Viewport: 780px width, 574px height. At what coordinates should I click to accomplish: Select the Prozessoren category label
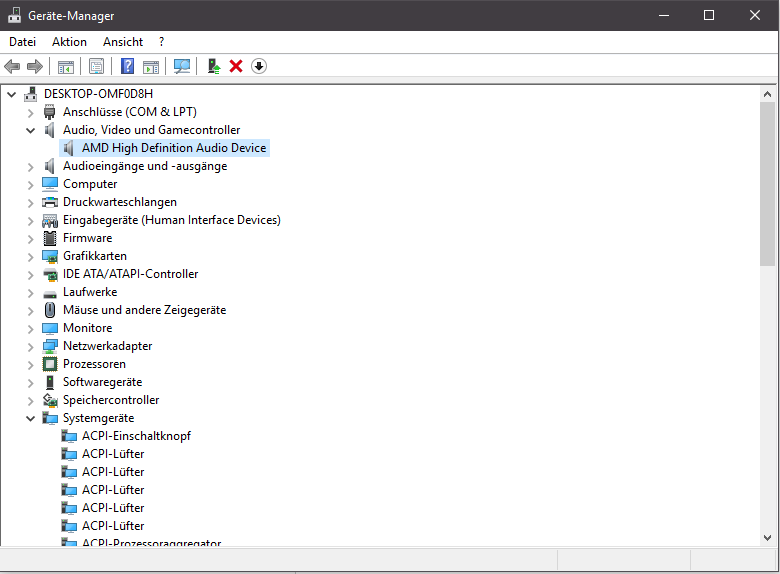(94, 364)
